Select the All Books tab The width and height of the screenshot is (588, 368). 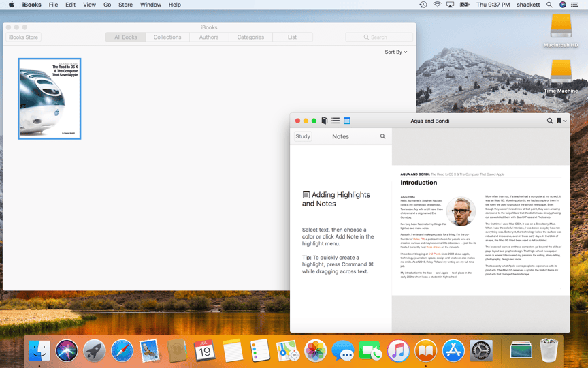(126, 37)
